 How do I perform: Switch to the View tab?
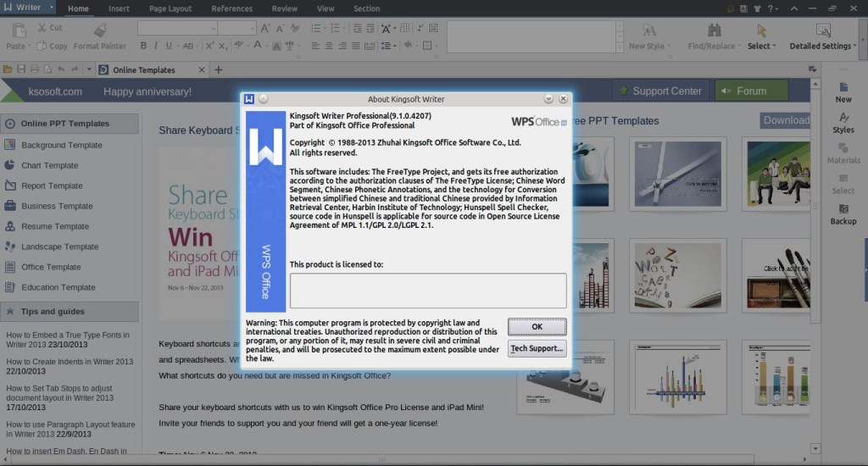coord(325,8)
